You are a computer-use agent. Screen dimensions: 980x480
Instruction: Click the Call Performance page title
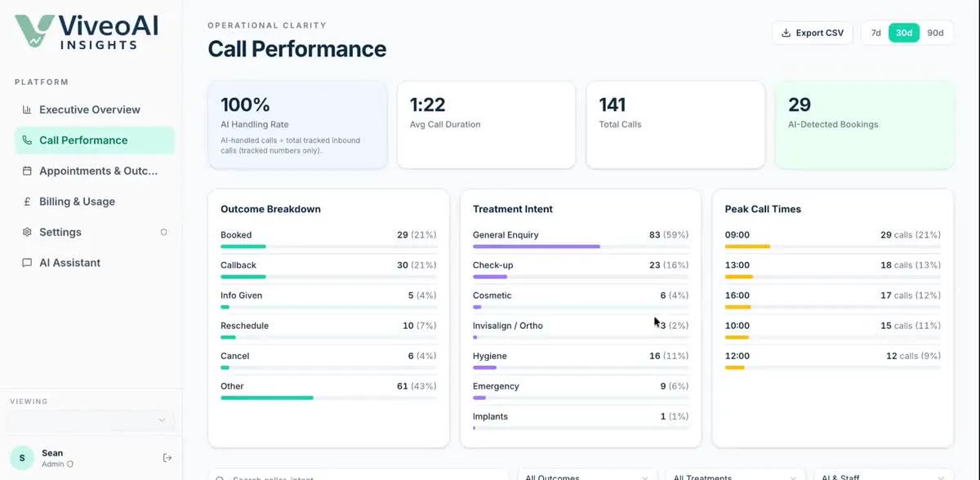[297, 49]
